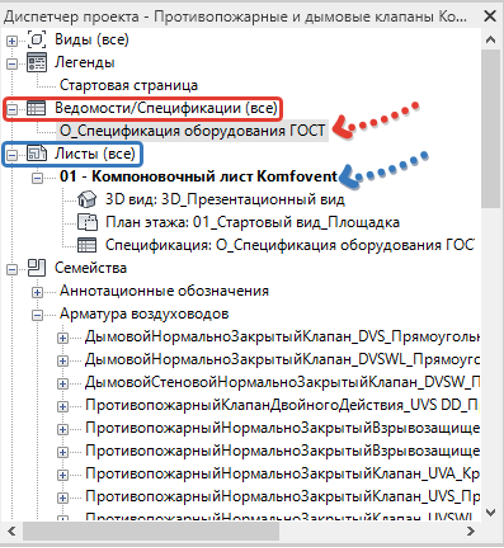This screenshot has height=548, width=504.
Task: Select ПротивопожарныйНормальноЗакрытыйКлапан_UVS_Пр row
Action: (x=282, y=496)
